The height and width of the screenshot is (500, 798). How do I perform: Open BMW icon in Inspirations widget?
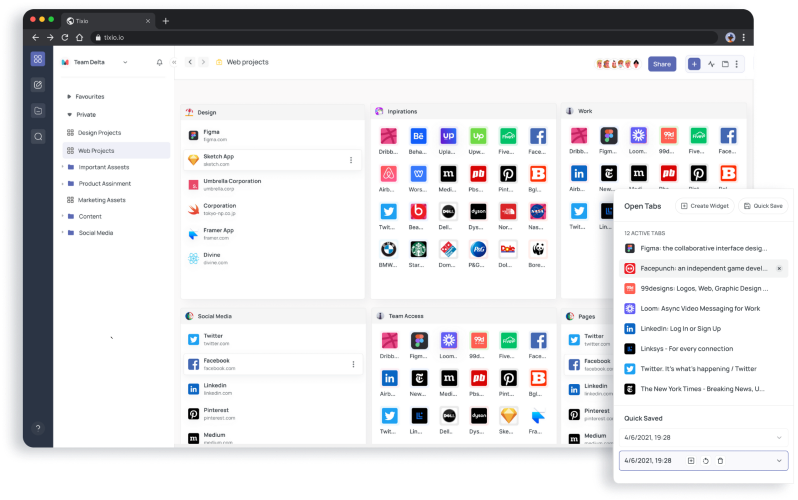point(388,249)
